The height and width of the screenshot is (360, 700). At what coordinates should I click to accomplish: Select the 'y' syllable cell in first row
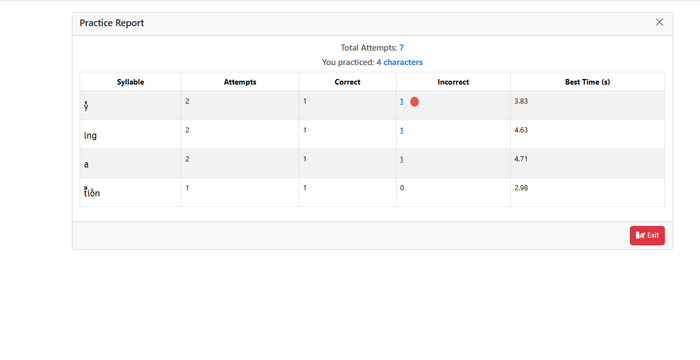(x=130, y=106)
